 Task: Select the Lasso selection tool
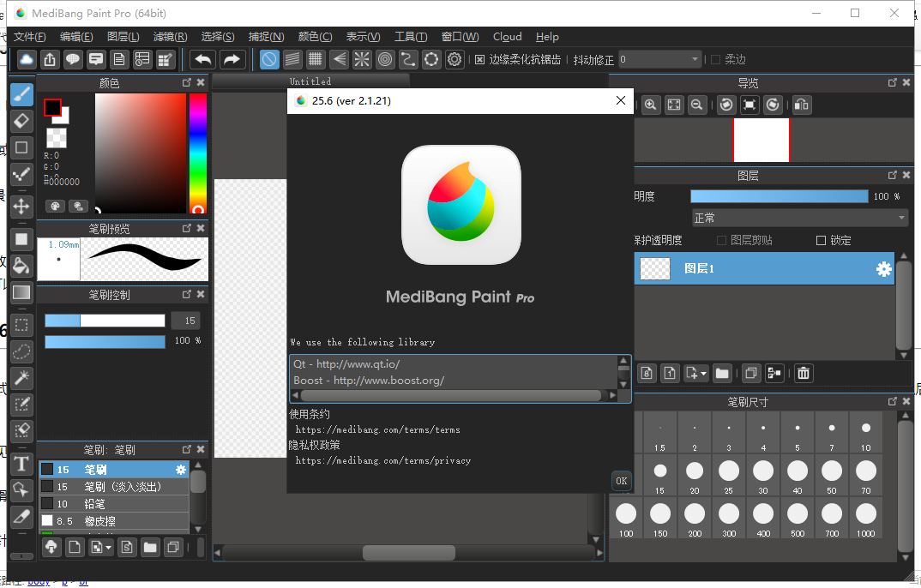tap(21, 351)
